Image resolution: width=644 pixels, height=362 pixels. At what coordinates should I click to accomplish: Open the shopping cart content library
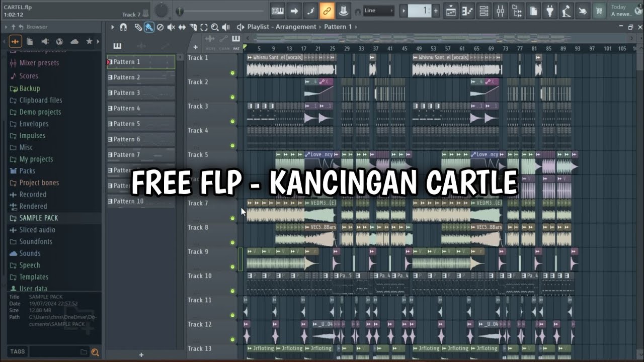[x=599, y=10]
